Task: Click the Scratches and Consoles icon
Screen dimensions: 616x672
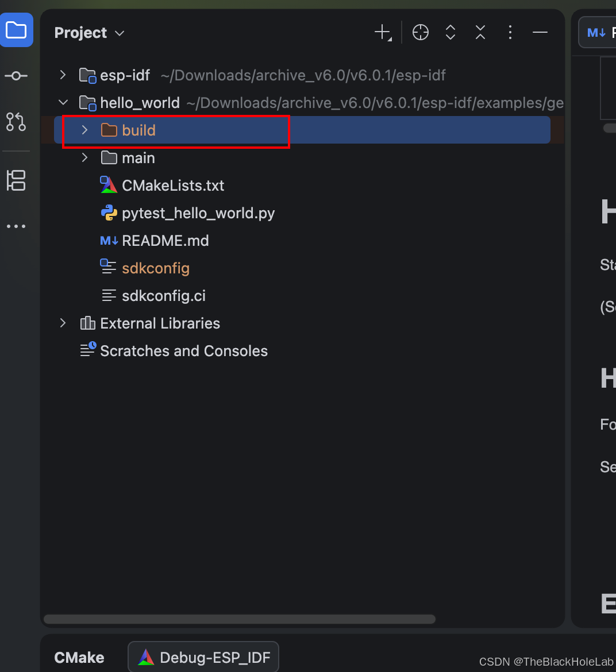Action: pyautogui.click(x=88, y=349)
